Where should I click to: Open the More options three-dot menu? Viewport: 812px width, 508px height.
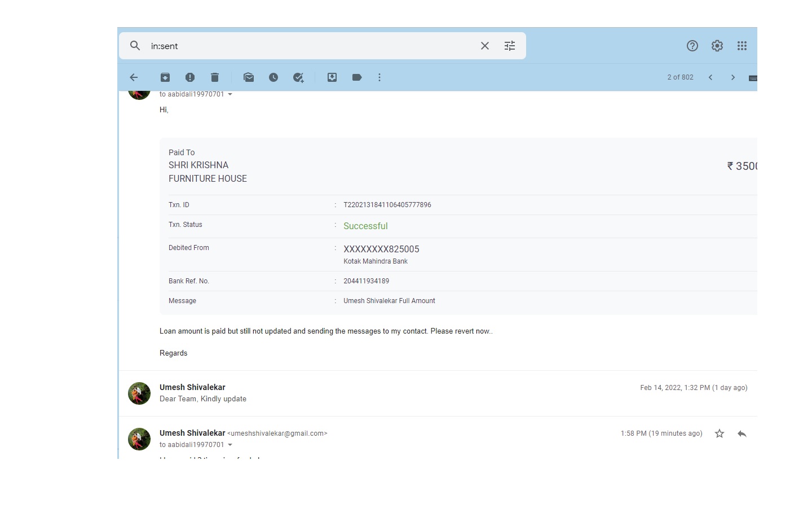coord(379,77)
